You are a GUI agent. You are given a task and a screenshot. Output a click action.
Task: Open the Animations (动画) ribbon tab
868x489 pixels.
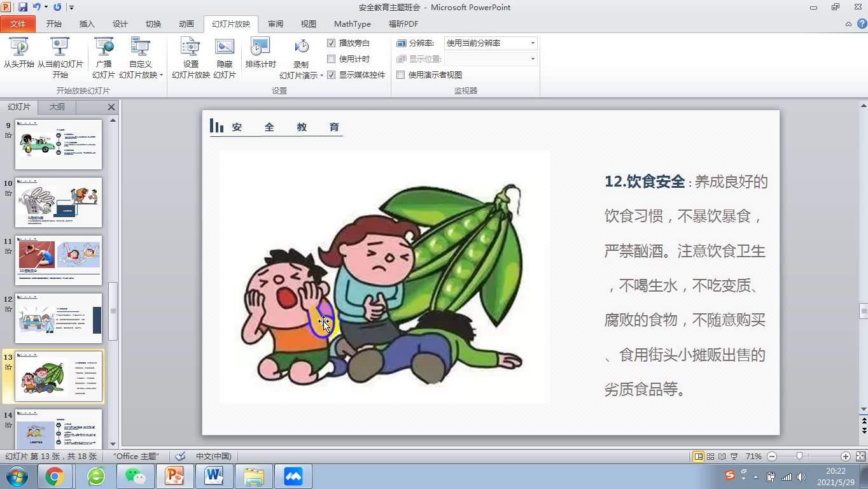point(186,24)
